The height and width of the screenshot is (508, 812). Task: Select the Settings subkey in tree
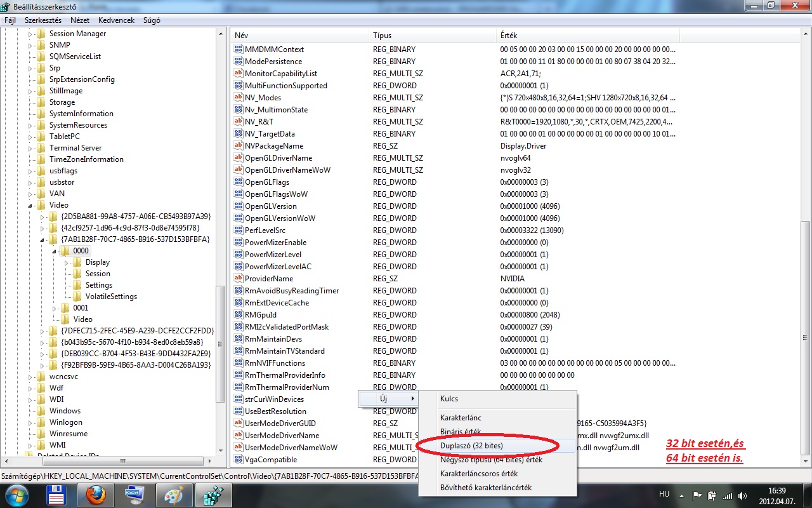(99, 285)
